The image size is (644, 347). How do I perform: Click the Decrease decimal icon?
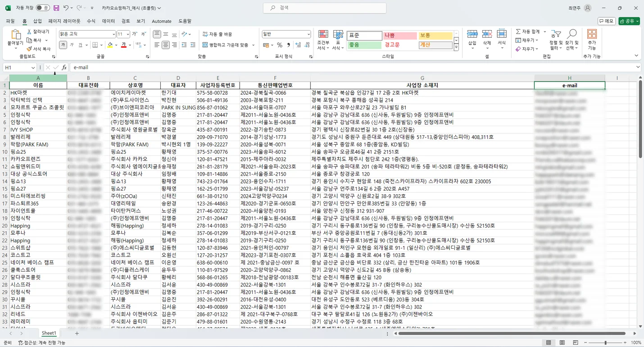click(307, 45)
